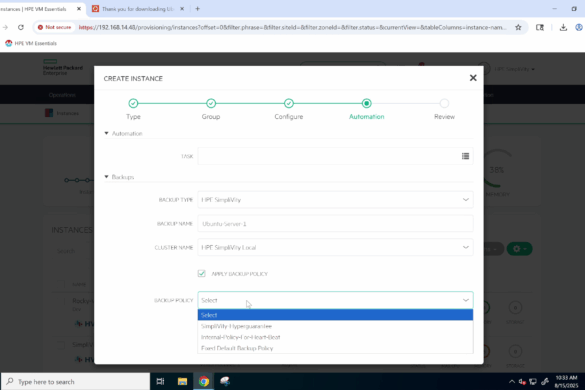Open the network tray icon
The width and height of the screenshot is (585, 390).
coord(533,381)
